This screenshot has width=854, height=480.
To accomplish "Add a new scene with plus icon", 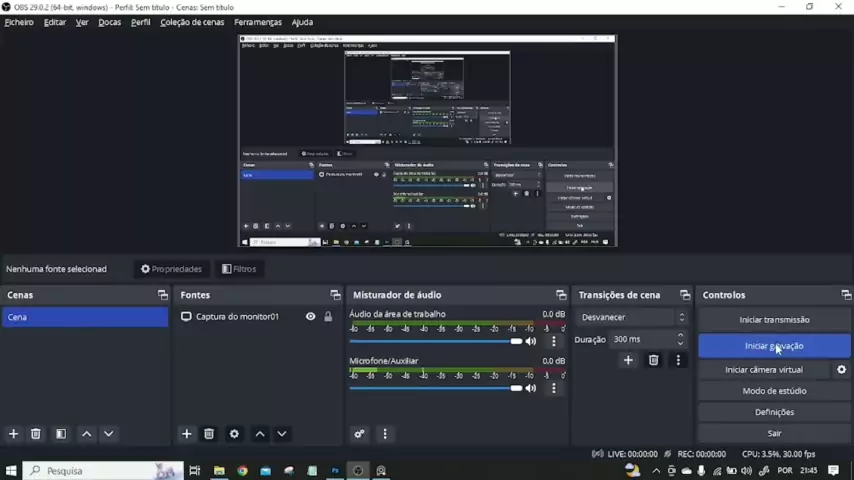I will pos(13,434).
